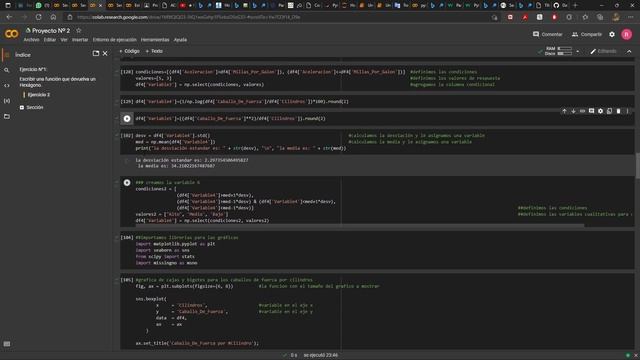Click the 'la desviación estandar es' output text
Viewport: 640px width, 360px height.
[x=192, y=160]
